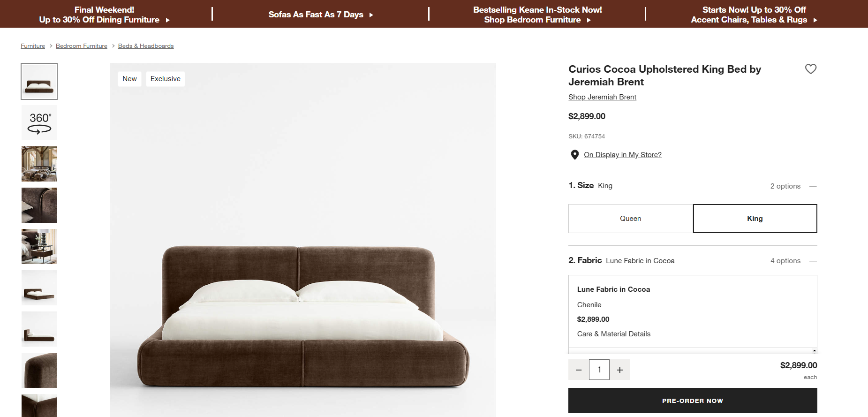Open the lifestyle bedroom thumbnail image

(x=39, y=164)
